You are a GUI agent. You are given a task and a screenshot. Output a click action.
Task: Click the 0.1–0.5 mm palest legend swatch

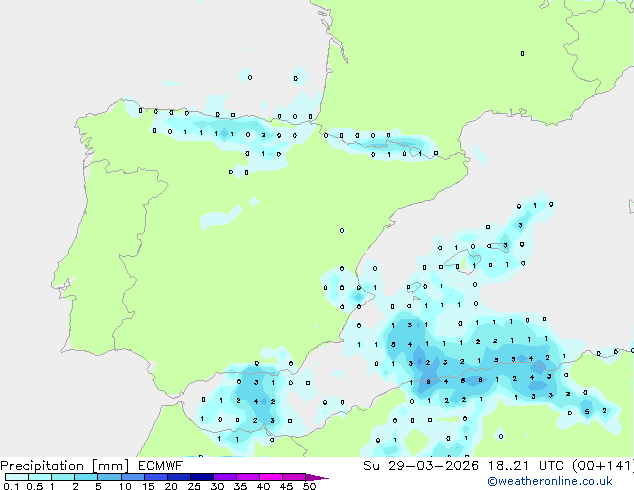coord(17,477)
